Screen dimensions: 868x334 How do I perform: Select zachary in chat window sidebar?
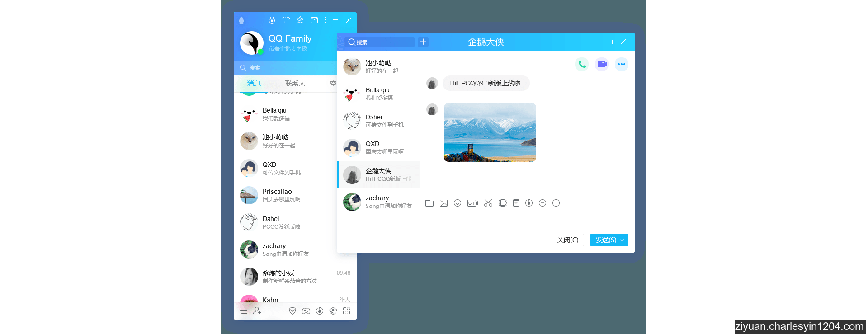[x=378, y=202]
